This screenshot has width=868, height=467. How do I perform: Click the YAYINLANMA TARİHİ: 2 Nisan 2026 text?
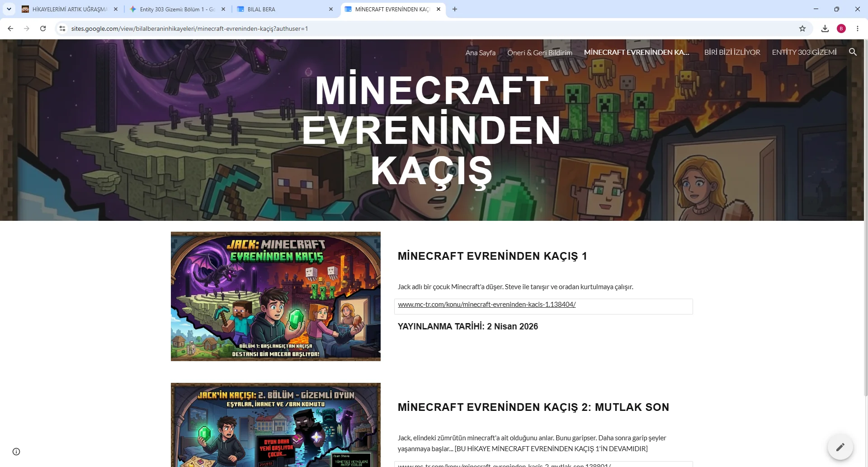pyautogui.click(x=468, y=327)
